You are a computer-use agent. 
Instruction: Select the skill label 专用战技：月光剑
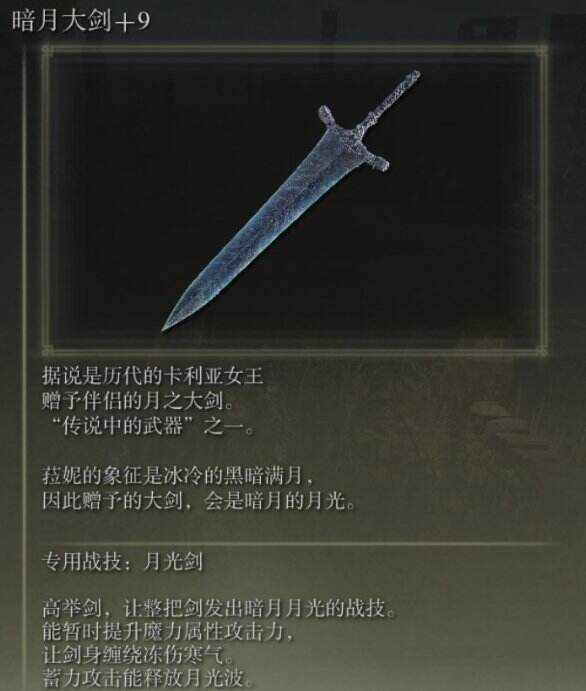click(122, 562)
